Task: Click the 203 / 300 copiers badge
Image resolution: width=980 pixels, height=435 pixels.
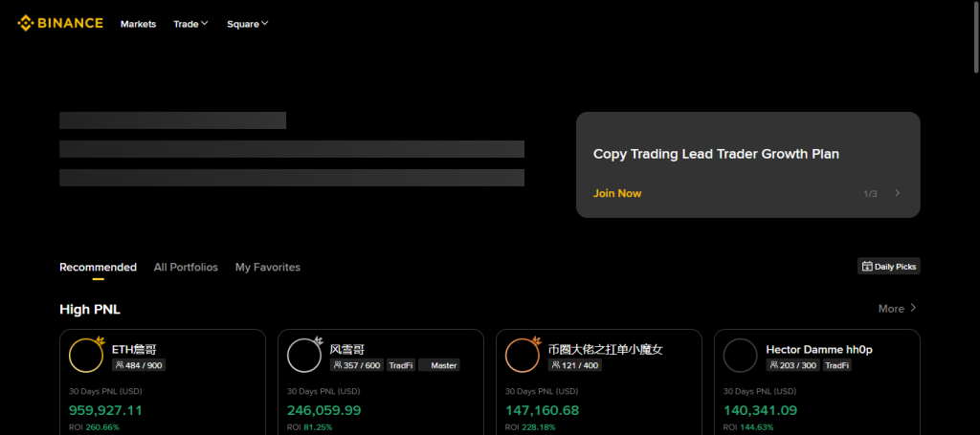Action: 793,365
